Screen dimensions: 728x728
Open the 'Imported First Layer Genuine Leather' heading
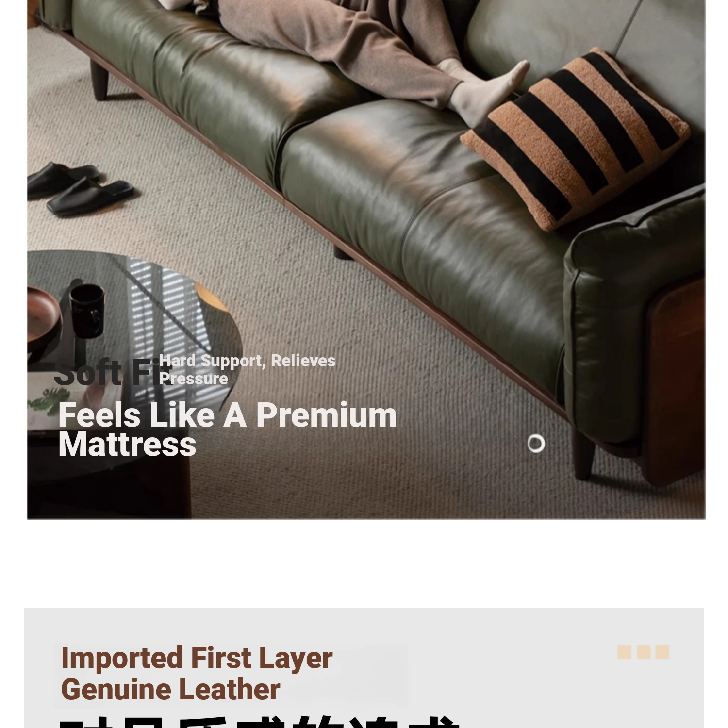click(x=197, y=674)
